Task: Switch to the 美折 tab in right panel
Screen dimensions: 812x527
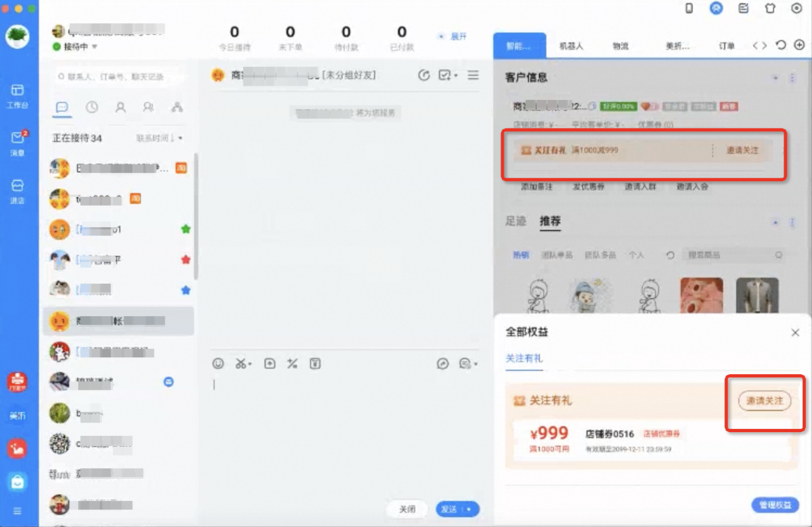Action: (678, 46)
